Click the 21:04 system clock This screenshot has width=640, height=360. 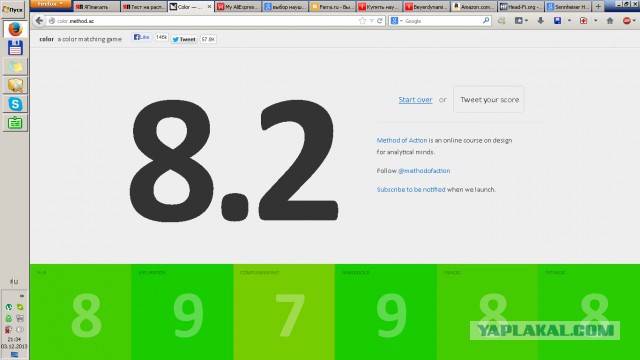14,340
